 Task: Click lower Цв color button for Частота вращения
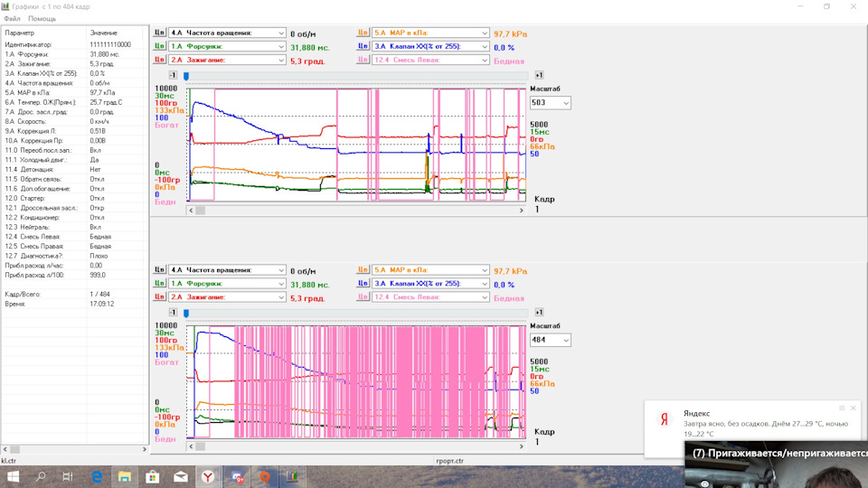tap(159, 269)
